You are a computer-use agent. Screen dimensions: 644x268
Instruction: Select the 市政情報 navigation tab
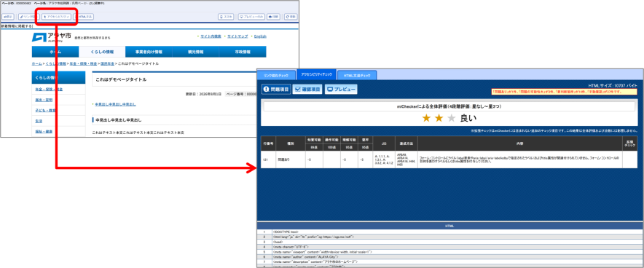coord(243,52)
